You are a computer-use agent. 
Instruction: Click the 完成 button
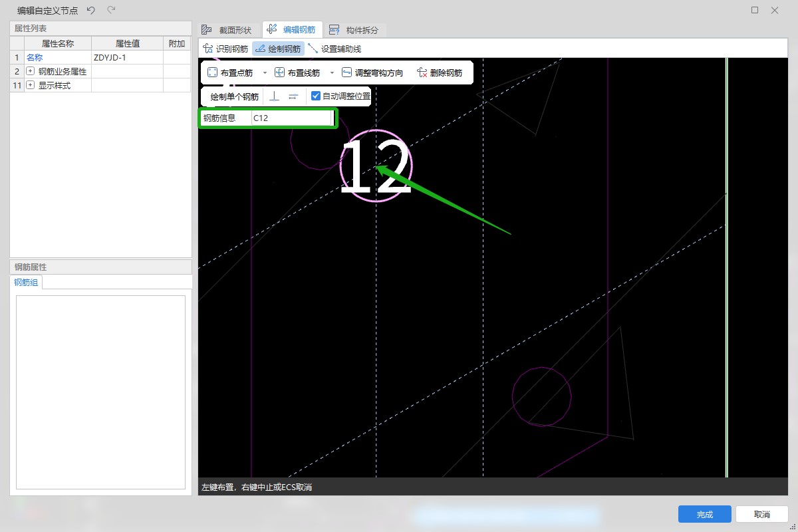point(704,514)
